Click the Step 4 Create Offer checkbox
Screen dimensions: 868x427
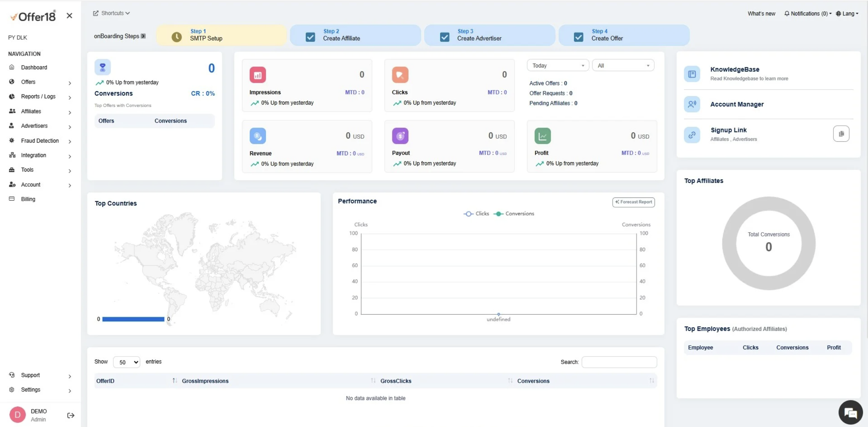578,37
